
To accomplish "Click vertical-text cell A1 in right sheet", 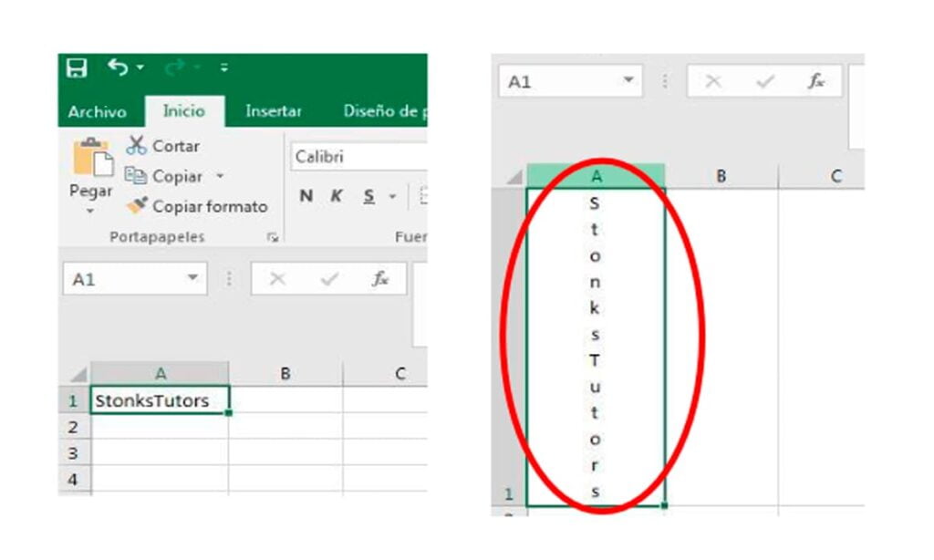I will 596,347.
